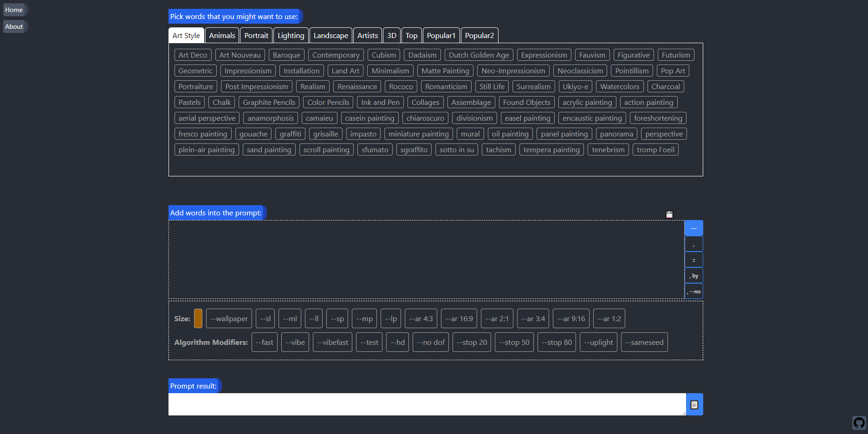
Task: Choose the --stop 80 modifier
Action: 557,342
